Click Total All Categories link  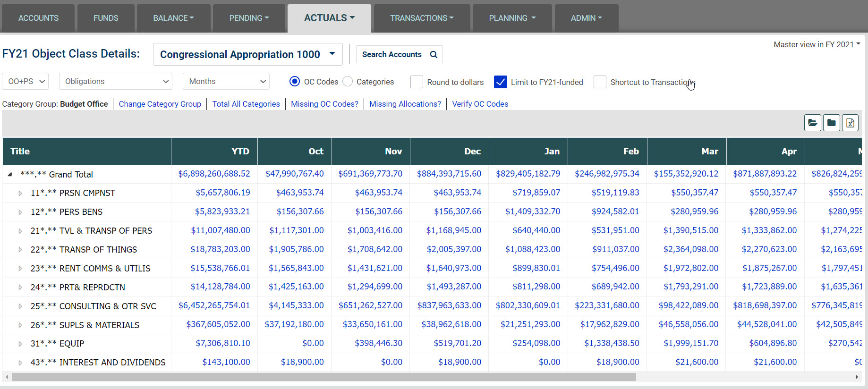coord(246,104)
